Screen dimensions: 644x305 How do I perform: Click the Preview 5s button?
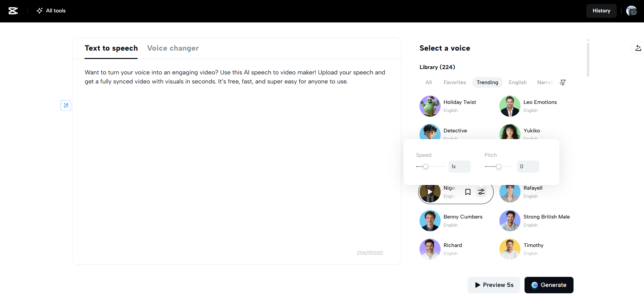(x=494, y=285)
